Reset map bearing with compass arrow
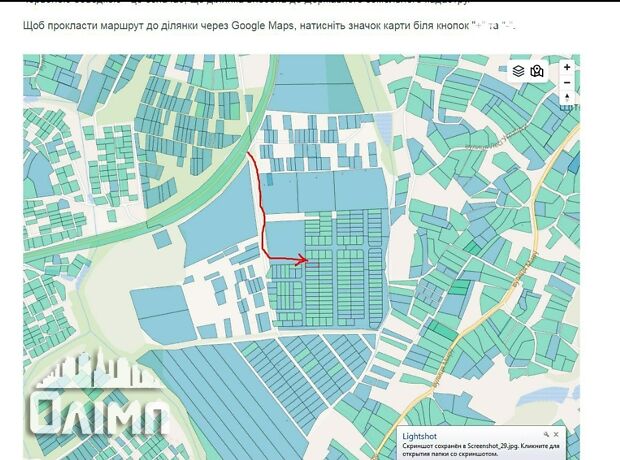620x460 pixels. (567, 98)
